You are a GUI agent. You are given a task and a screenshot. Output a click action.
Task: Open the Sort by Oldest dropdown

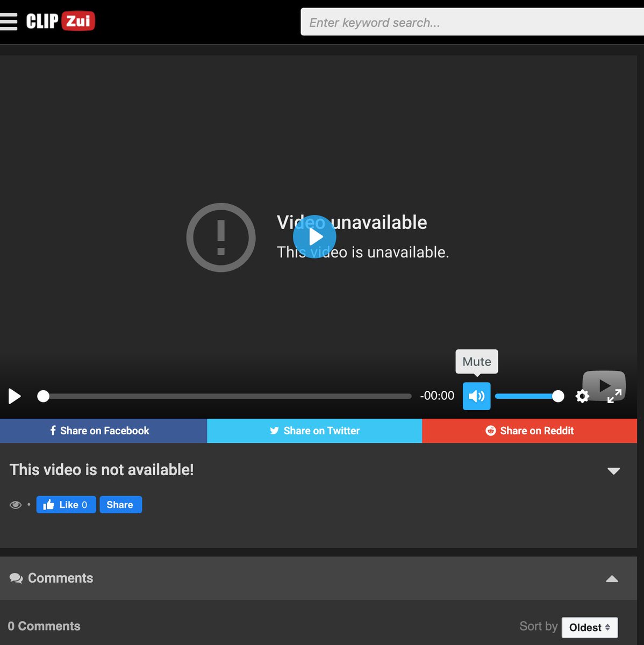click(590, 627)
